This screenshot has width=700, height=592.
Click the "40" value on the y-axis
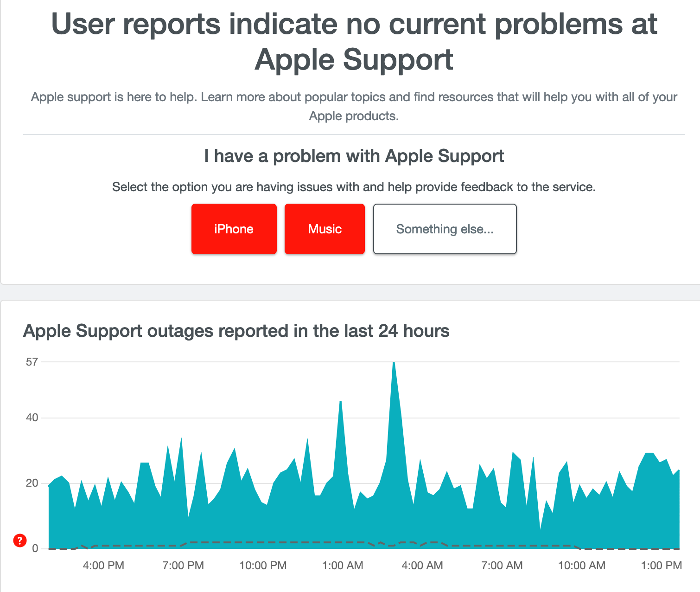tap(32, 418)
